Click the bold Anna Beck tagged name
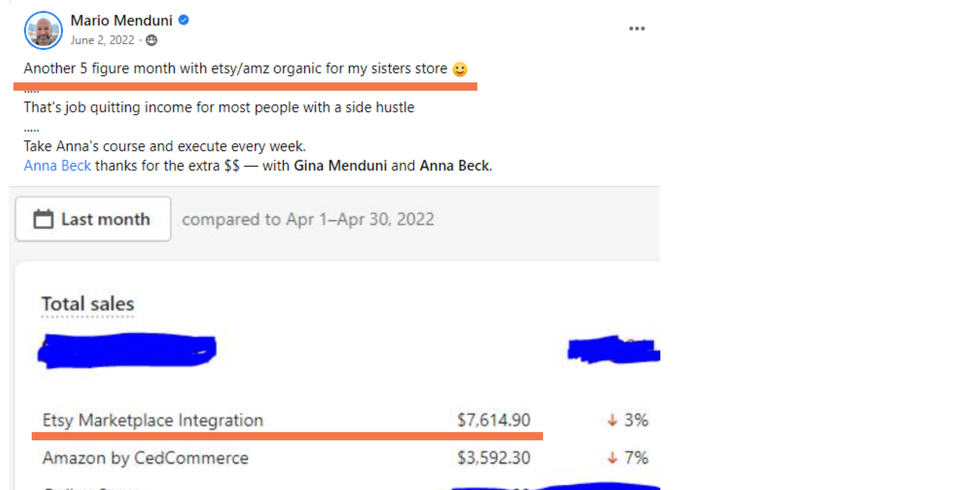Image resolution: width=980 pixels, height=490 pixels. pyautogui.click(x=454, y=166)
